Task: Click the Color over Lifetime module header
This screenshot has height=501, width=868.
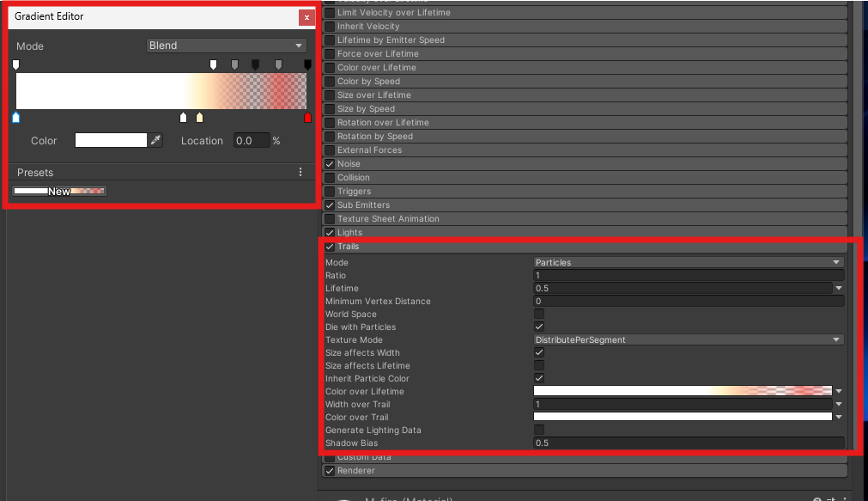Action: 376,68
